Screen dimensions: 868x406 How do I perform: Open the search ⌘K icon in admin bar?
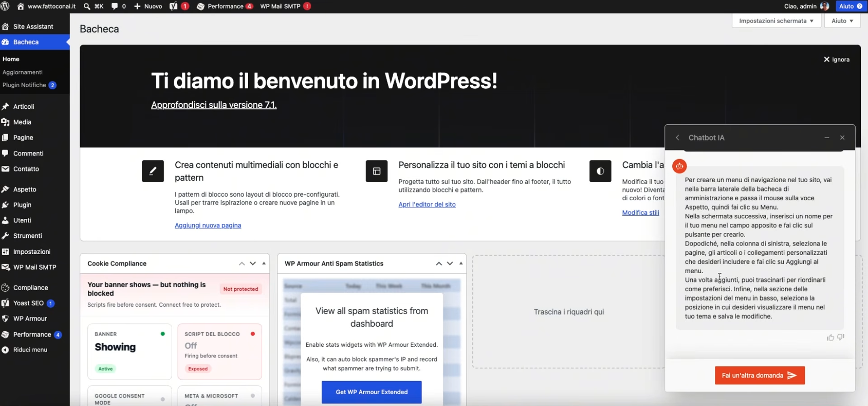93,6
